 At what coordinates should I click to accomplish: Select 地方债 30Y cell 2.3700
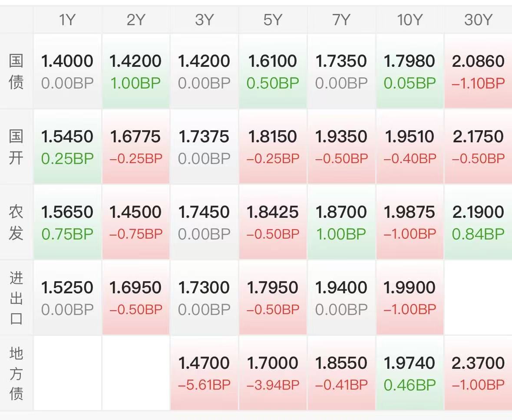point(478,373)
